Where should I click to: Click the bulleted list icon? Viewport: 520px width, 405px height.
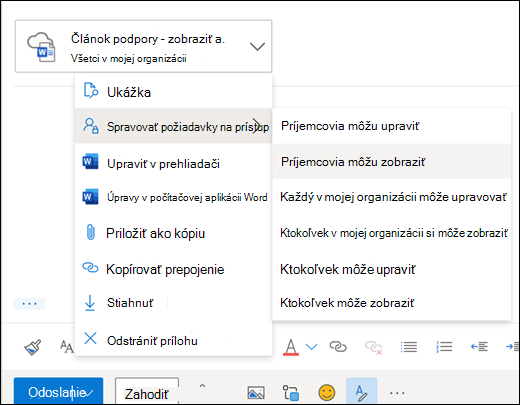[409, 347]
